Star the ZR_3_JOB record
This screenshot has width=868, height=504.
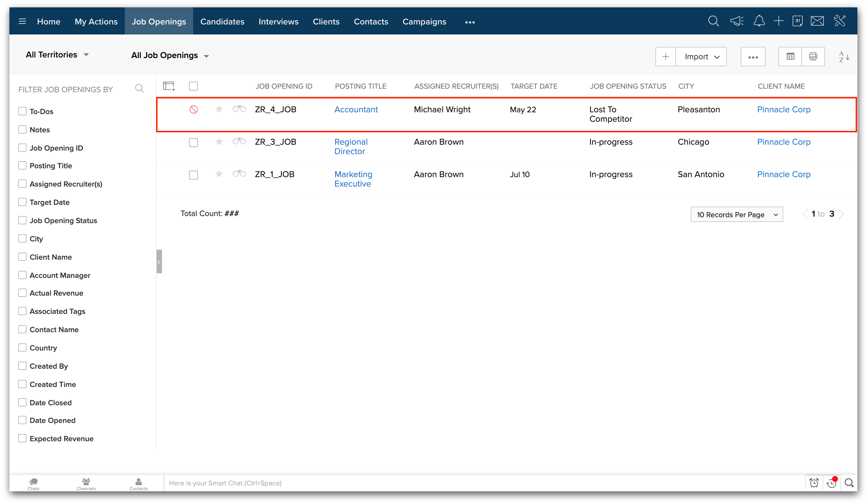coord(219,142)
